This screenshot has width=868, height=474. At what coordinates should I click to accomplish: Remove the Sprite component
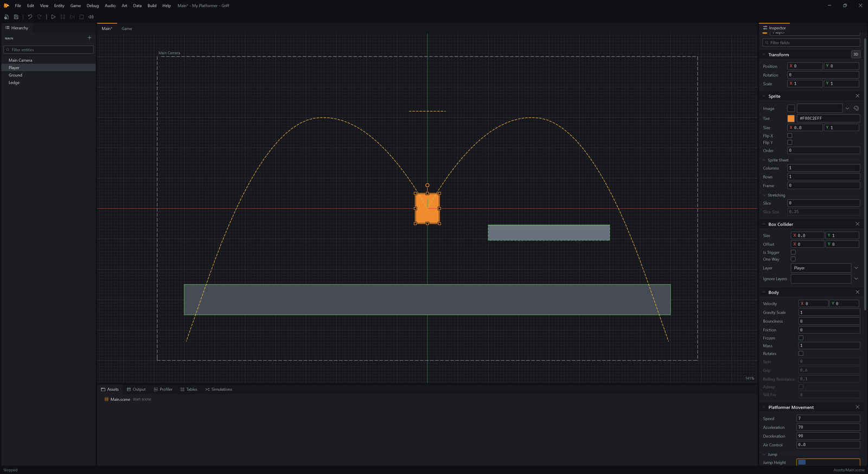tap(857, 96)
